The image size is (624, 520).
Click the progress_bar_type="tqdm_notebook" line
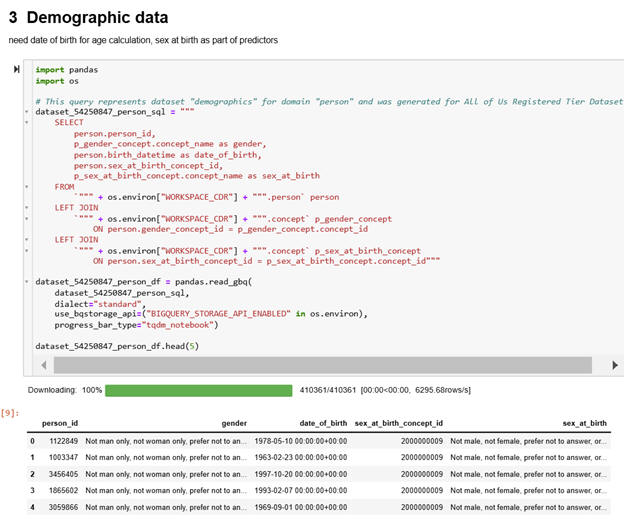point(136,325)
